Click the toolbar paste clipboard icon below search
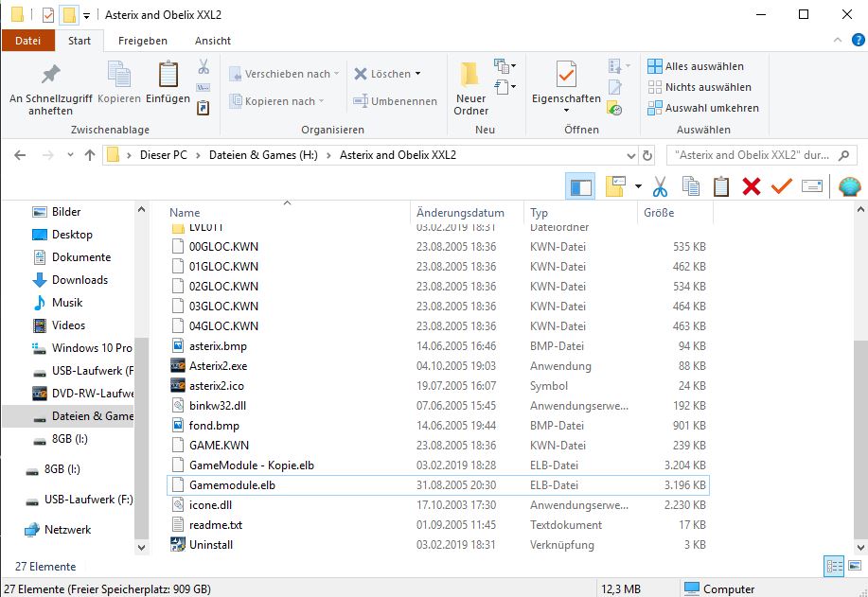The width and height of the screenshot is (868, 597). [x=720, y=186]
